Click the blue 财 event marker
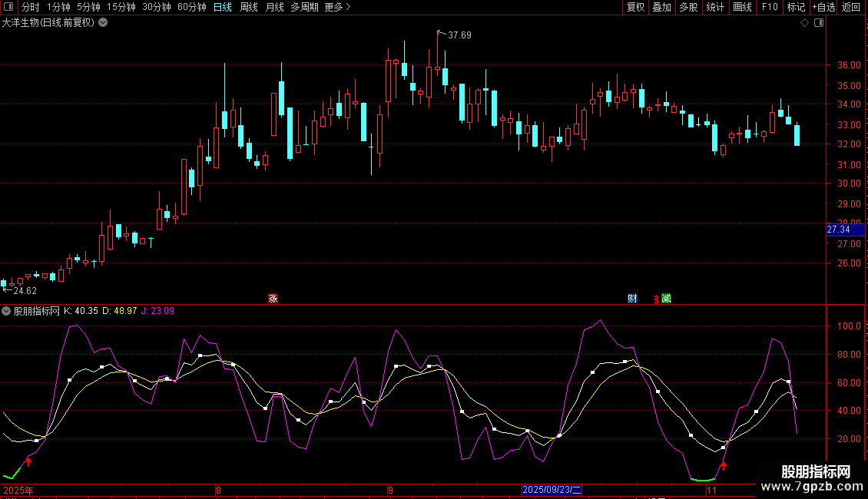Screen dimensions: 868x499 pyautogui.click(x=632, y=299)
